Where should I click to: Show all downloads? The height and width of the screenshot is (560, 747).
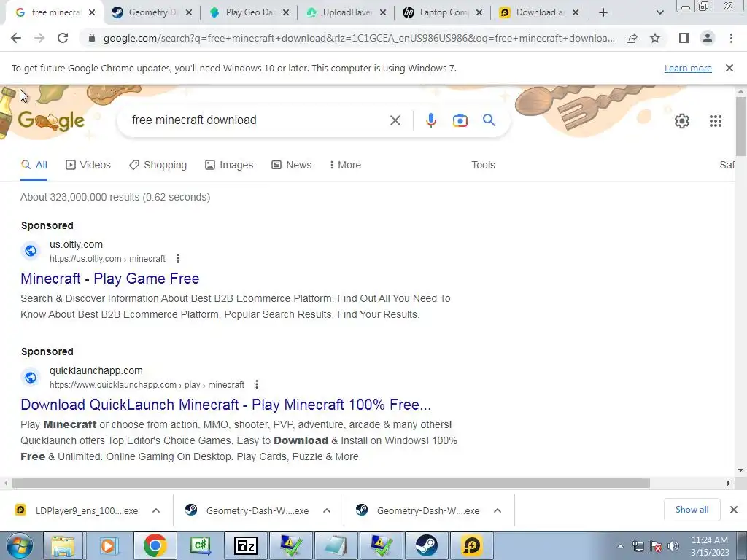pos(692,510)
